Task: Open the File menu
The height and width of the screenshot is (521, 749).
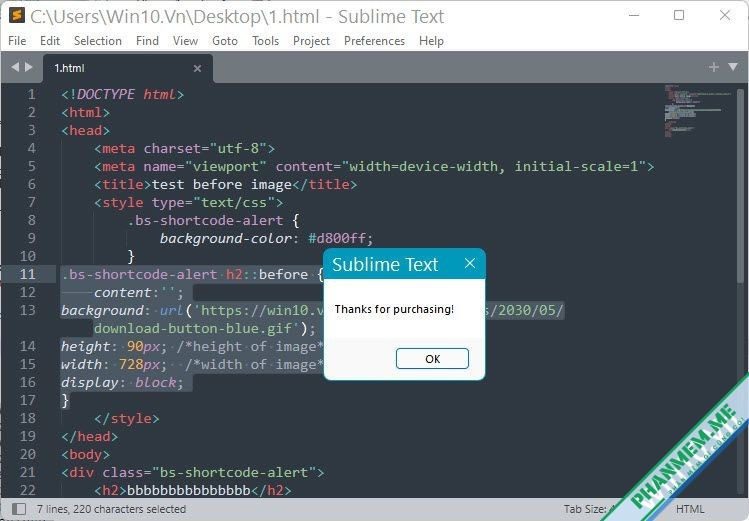Action: [17, 41]
